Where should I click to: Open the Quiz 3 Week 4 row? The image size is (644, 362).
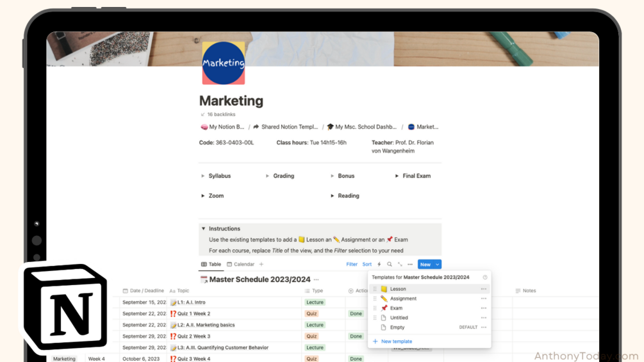pyautogui.click(x=194, y=359)
